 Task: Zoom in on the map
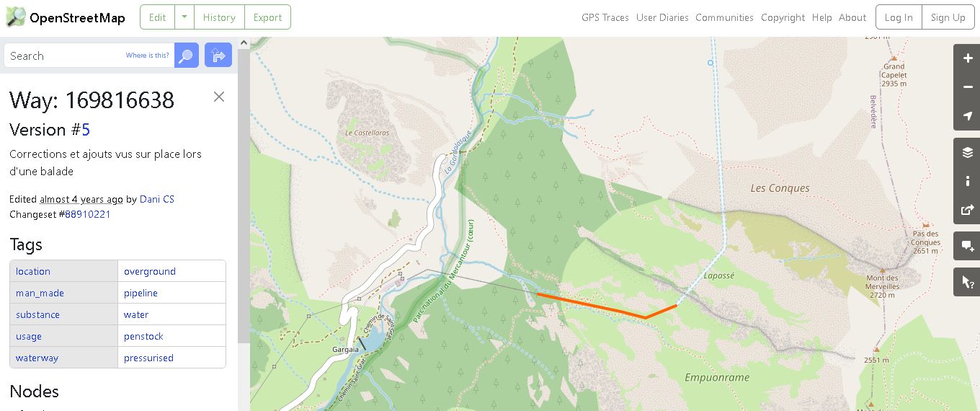pos(967,58)
